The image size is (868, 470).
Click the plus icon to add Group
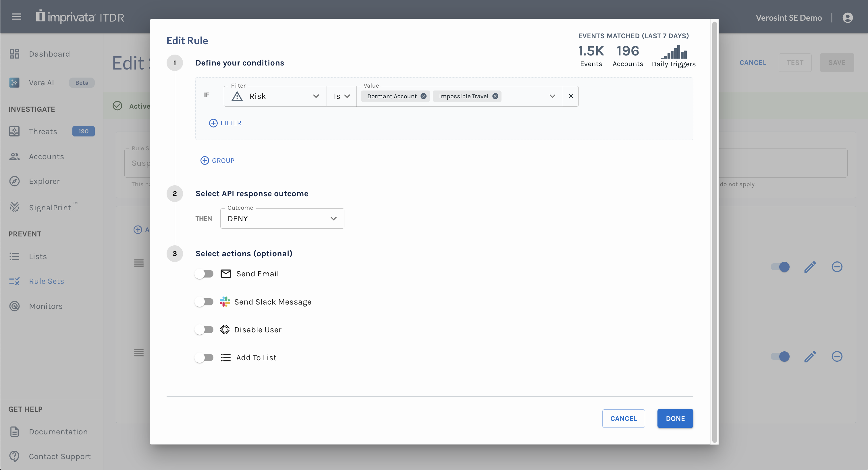[x=205, y=160]
